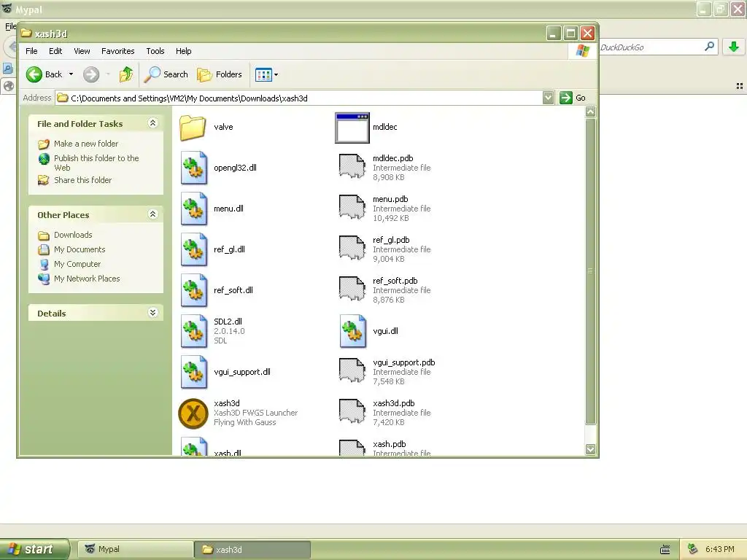Collapse the File and Folder Tasks panel
This screenshot has height=560, width=747.
(153, 122)
